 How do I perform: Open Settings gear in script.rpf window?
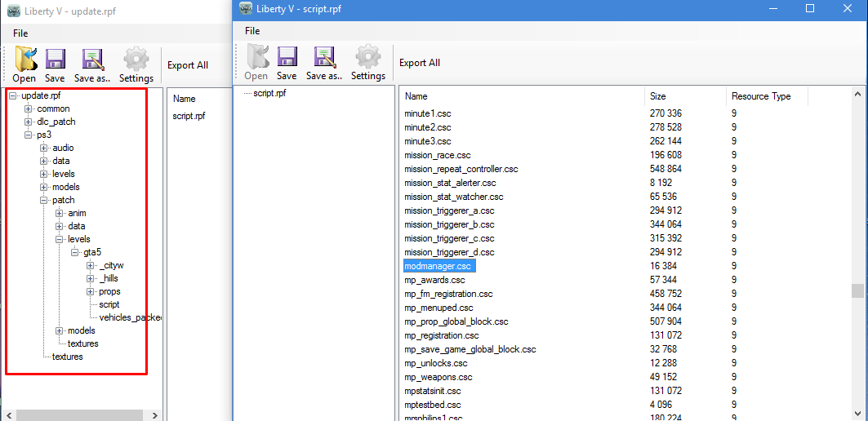[367, 56]
